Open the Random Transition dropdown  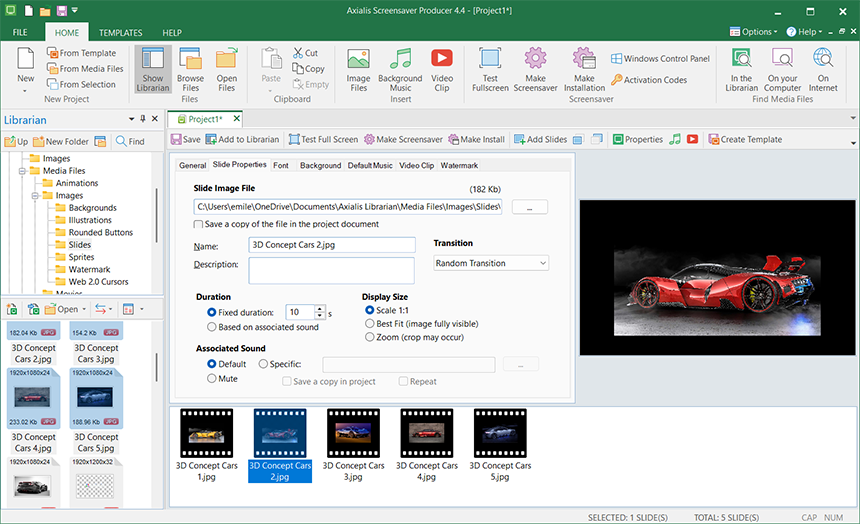pyautogui.click(x=491, y=263)
